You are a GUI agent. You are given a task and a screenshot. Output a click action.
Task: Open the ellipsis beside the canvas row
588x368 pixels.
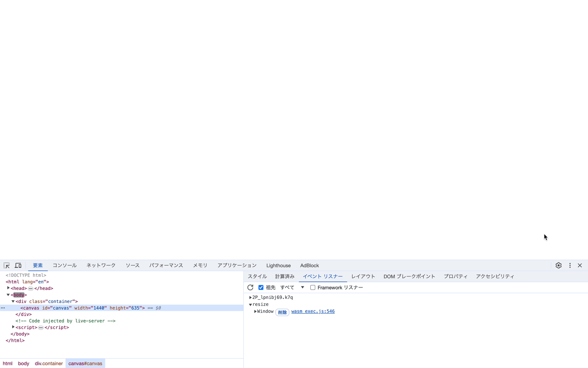pos(3,308)
